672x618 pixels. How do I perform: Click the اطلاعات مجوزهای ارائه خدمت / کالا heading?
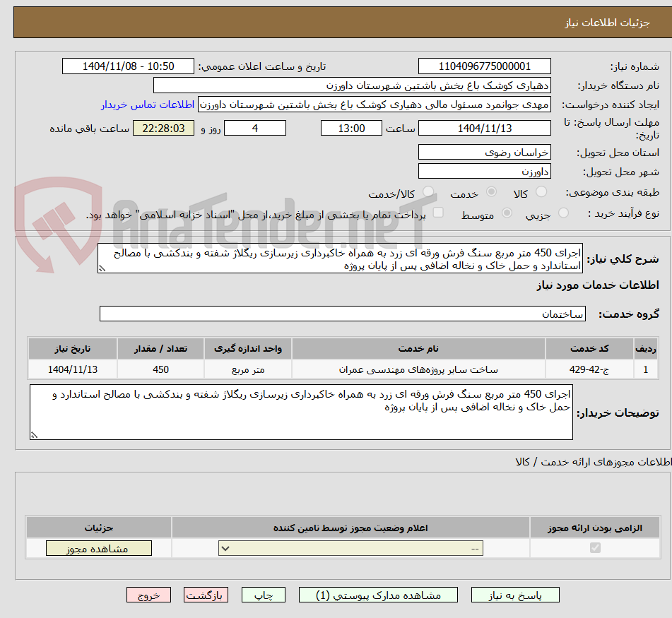[x=593, y=462]
